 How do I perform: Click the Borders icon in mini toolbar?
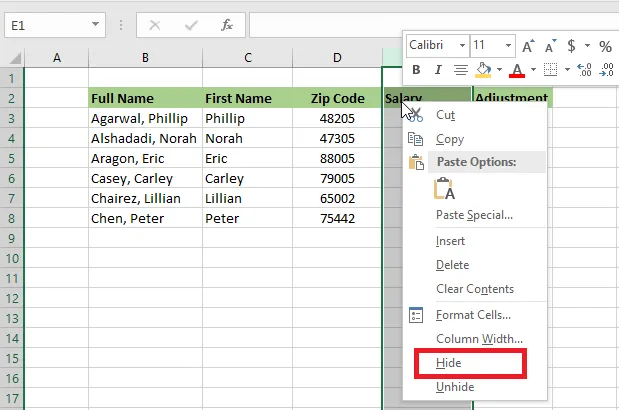550,70
